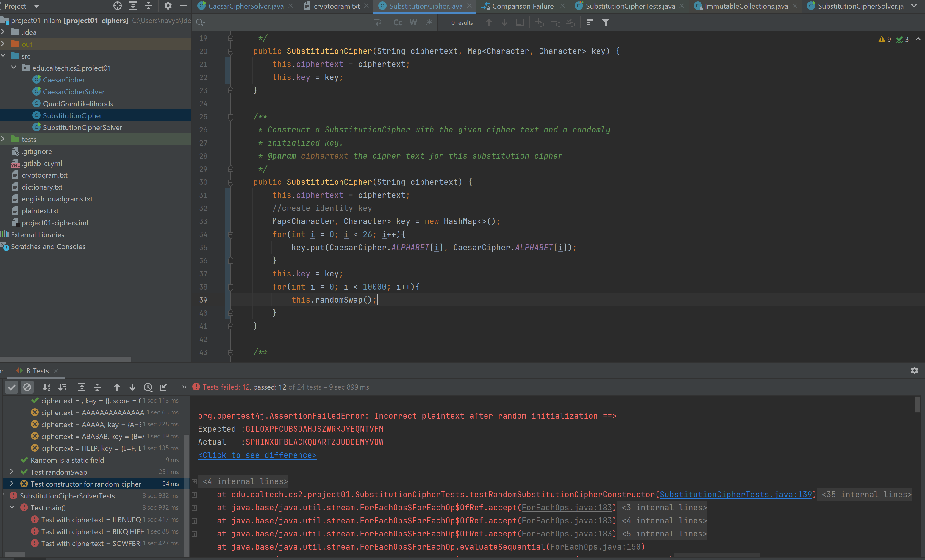
Task: Sort test results alphabetically
Action: coord(46,387)
